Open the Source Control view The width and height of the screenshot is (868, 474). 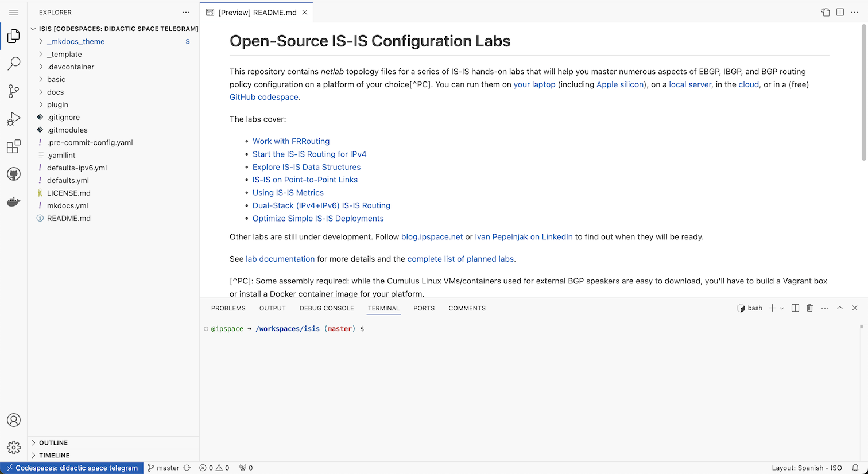[x=14, y=91]
